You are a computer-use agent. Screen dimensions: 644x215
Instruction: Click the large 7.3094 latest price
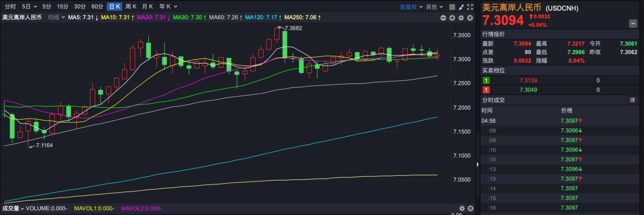coord(503,21)
